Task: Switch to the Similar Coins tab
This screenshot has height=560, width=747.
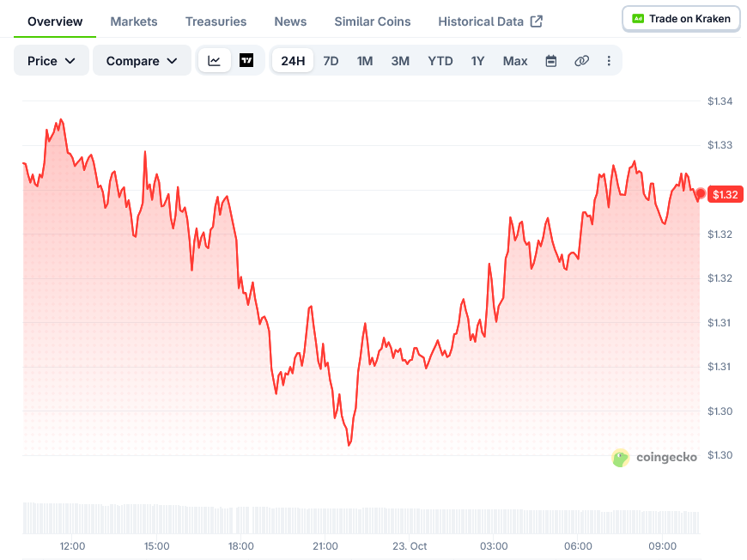Action: pos(373,21)
